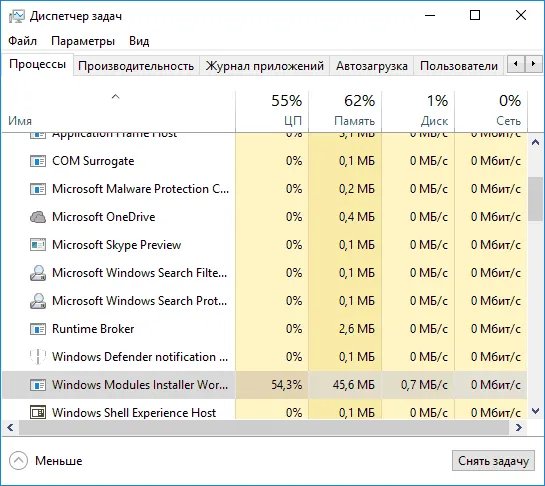Select the COM Surrogate process row
545x486 pixels.
[265, 161]
